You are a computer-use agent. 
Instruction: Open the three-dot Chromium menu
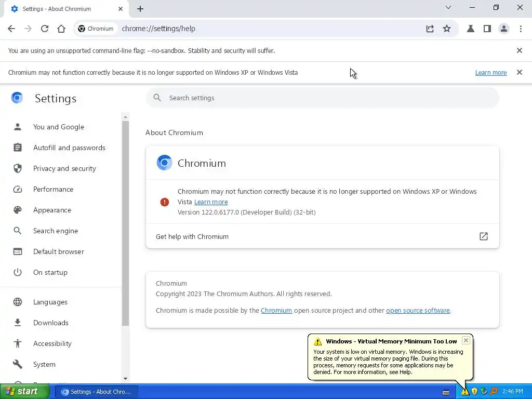click(521, 29)
